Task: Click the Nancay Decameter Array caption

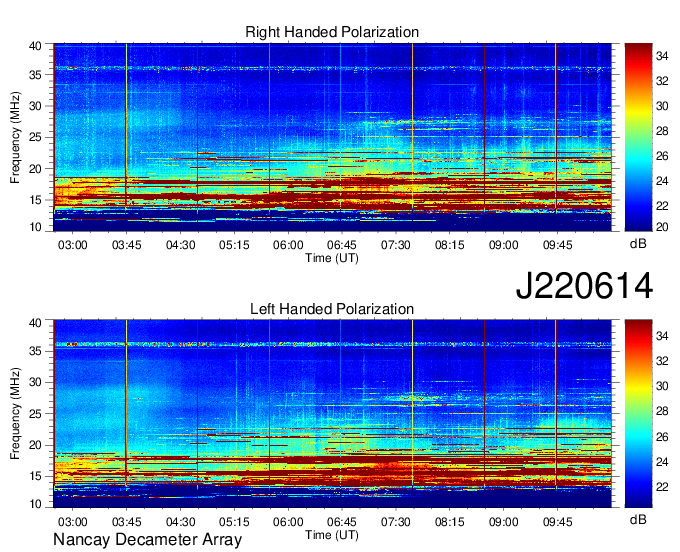Action: pyautogui.click(x=147, y=540)
